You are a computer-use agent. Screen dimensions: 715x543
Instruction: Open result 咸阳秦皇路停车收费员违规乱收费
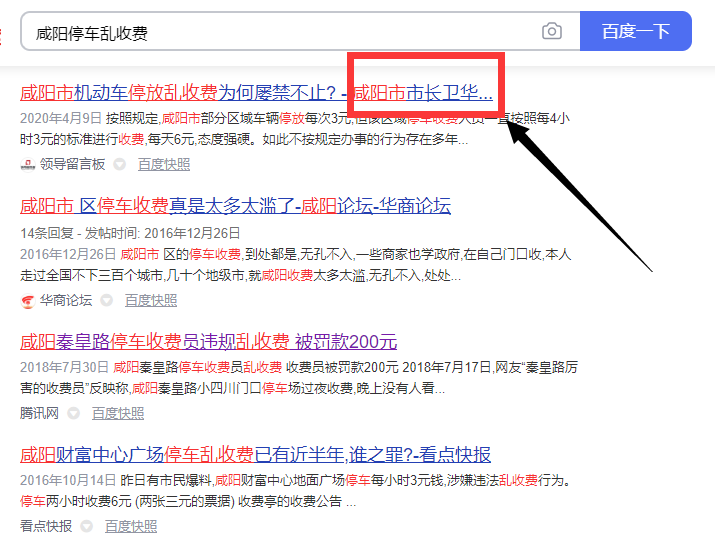pos(208,341)
